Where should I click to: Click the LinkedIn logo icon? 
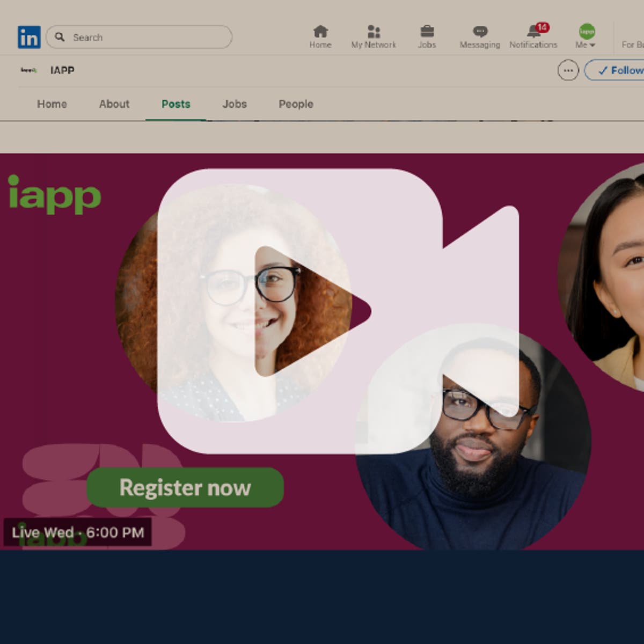click(x=29, y=37)
